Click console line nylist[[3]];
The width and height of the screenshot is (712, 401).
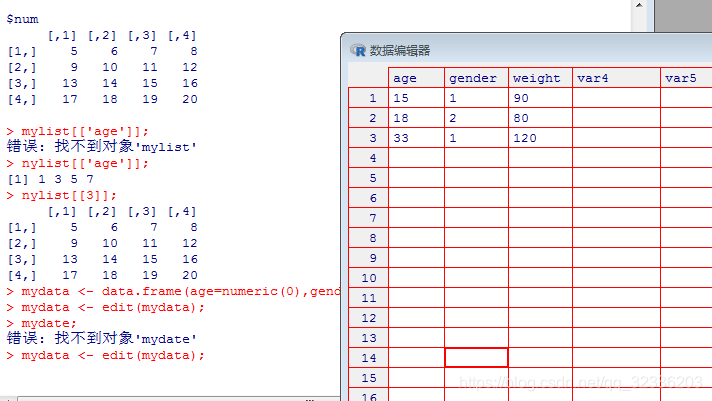point(61,196)
